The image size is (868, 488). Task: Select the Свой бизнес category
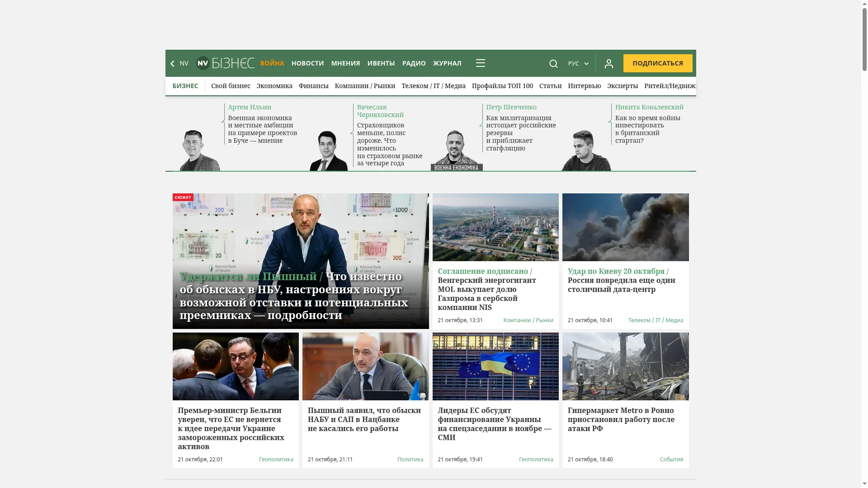[231, 86]
